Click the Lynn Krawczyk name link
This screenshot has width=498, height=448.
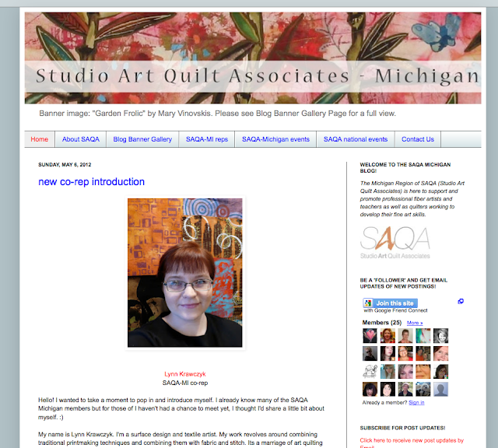click(185, 374)
